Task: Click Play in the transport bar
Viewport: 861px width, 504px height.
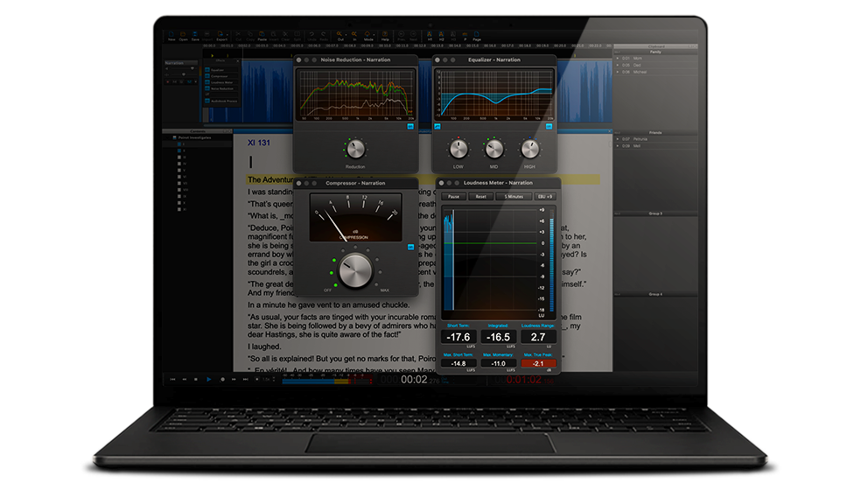Action: pos(208,380)
